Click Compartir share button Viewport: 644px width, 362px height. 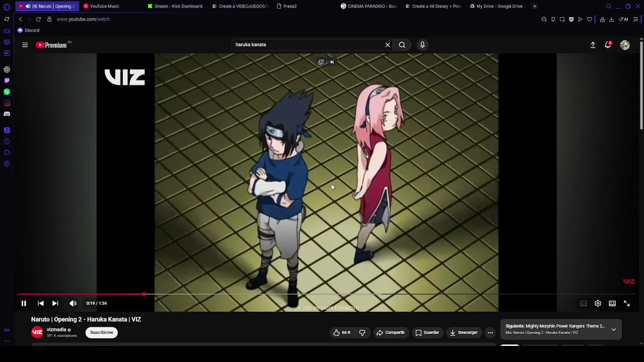[390, 332]
